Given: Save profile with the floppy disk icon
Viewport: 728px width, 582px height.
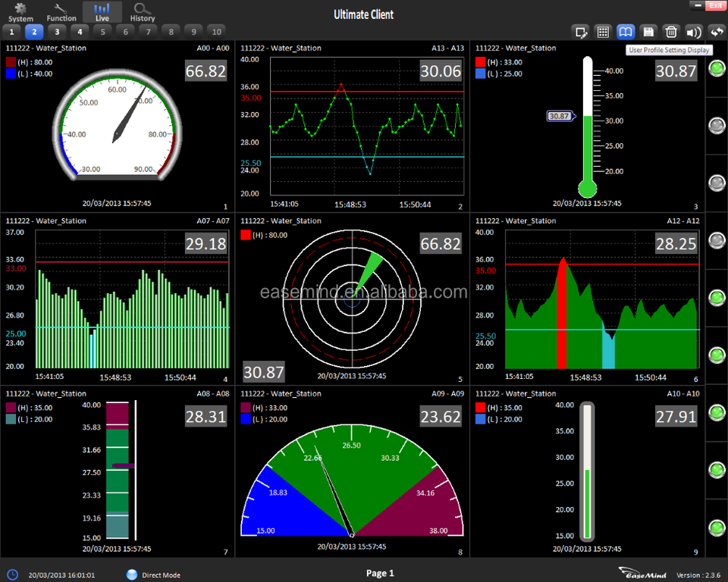Looking at the screenshot, I should click(648, 32).
